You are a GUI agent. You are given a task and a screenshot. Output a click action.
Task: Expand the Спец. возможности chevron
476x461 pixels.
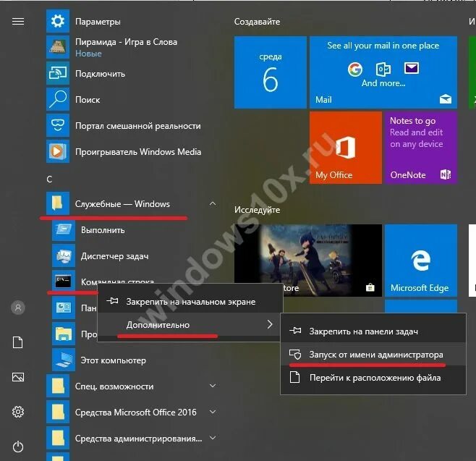coord(213,386)
